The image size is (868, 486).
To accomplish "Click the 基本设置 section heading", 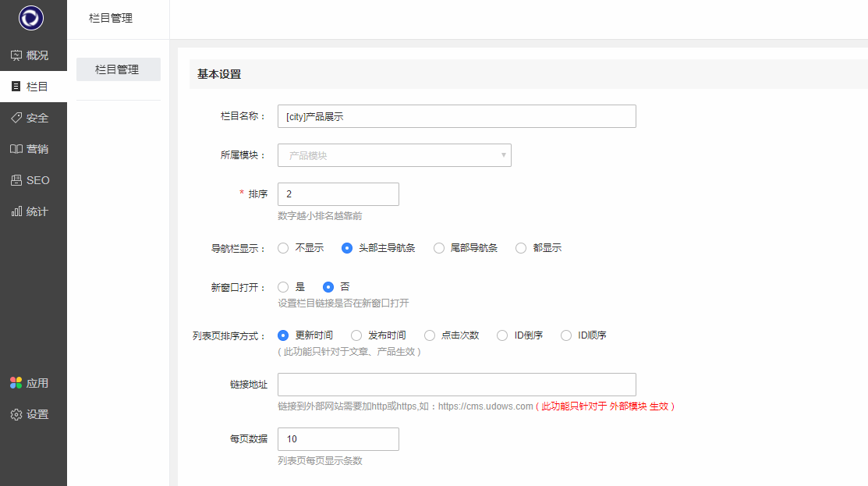I will tap(219, 74).
